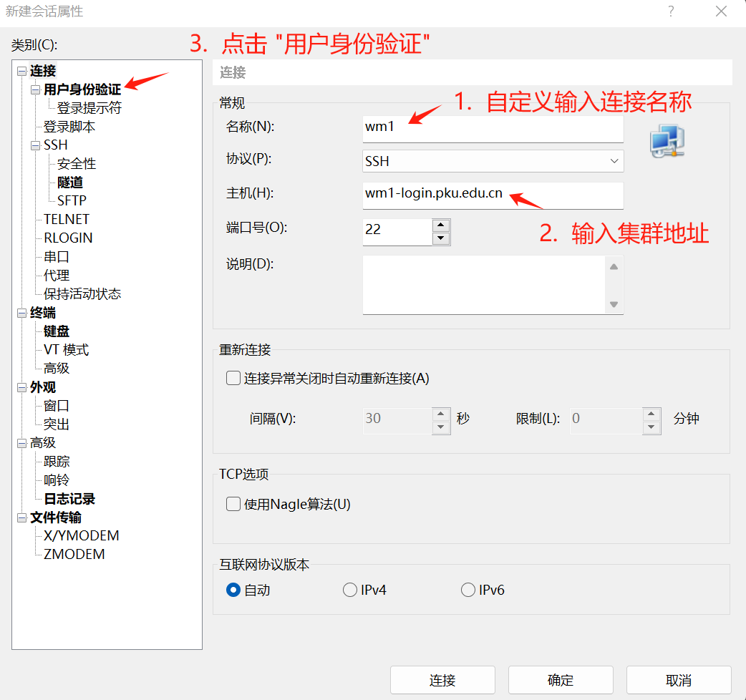Select 日志记录 in the category tree
This screenshot has width=746, height=700.
(x=69, y=499)
